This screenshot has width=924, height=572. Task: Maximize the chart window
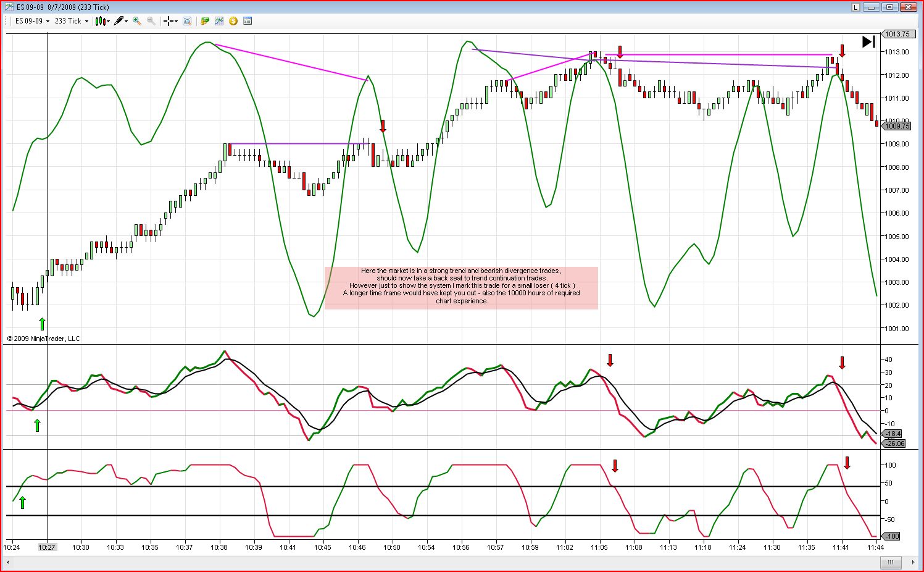point(889,7)
